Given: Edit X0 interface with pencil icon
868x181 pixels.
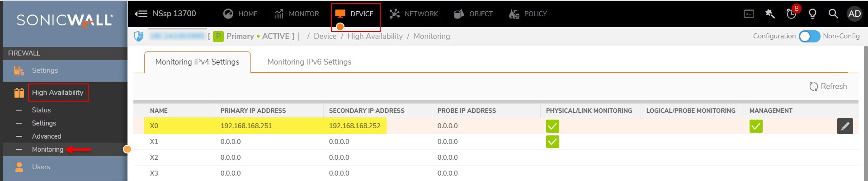Looking at the screenshot, I should pos(845,126).
